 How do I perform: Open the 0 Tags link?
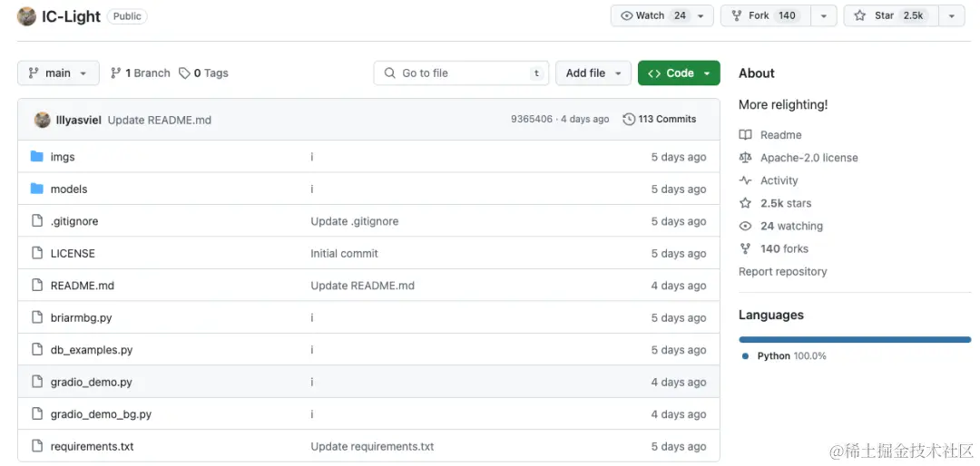(204, 73)
